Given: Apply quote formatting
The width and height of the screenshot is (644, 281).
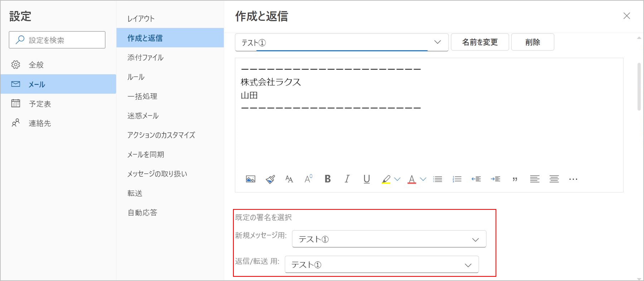Looking at the screenshot, I should [x=515, y=179].
